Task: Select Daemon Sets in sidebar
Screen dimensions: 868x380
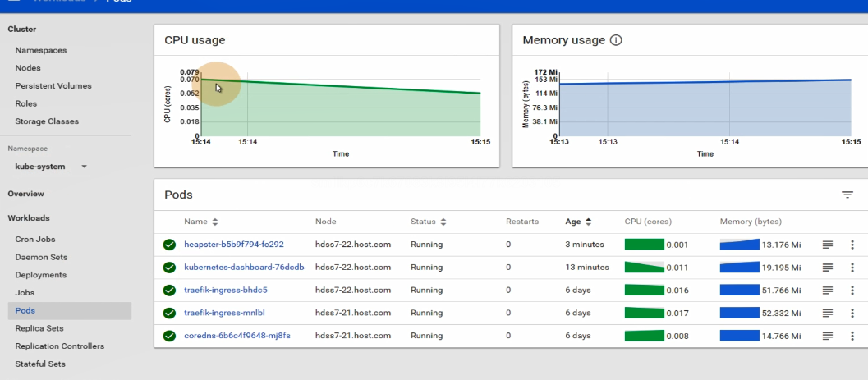Action: 41,257
